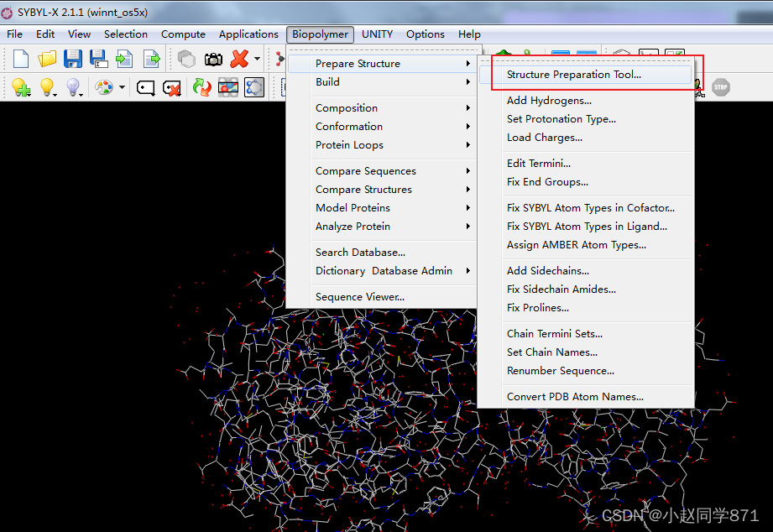Save using the blue floppy disk icon

coord(73,59)
